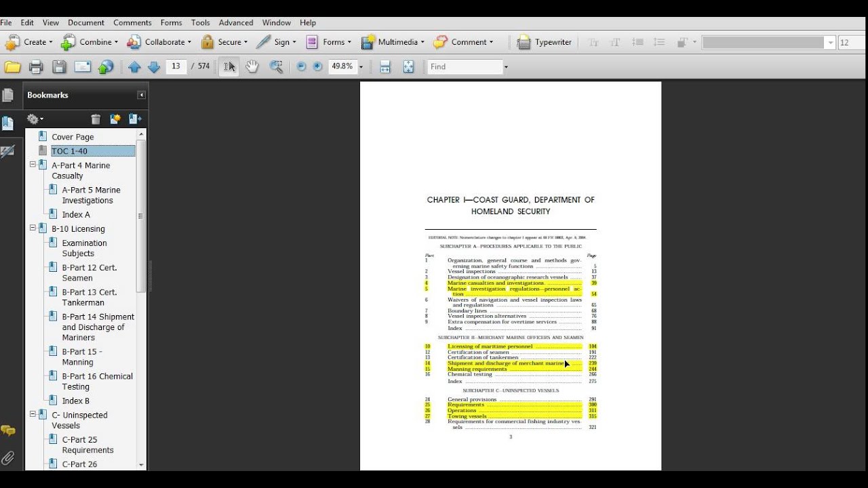
Task: Click the Open file folder icon
Action: pyautogui.click(x=12, y=67)
